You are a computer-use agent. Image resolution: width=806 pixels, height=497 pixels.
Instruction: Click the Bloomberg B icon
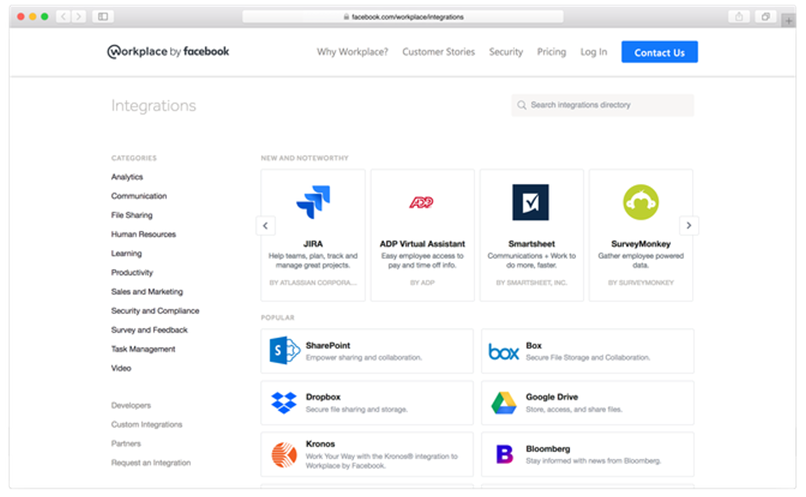pos(504,454)
